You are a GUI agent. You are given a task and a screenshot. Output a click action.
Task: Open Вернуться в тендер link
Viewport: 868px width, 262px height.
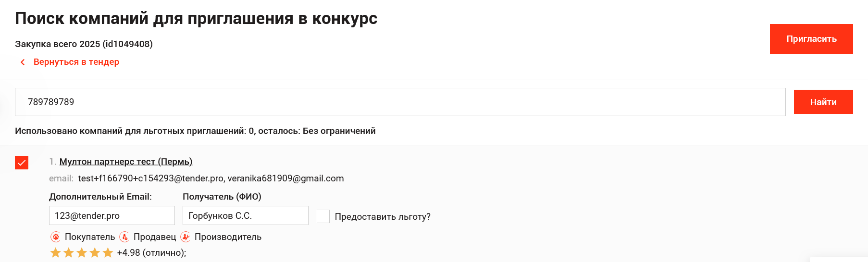[x=76, y=62]
